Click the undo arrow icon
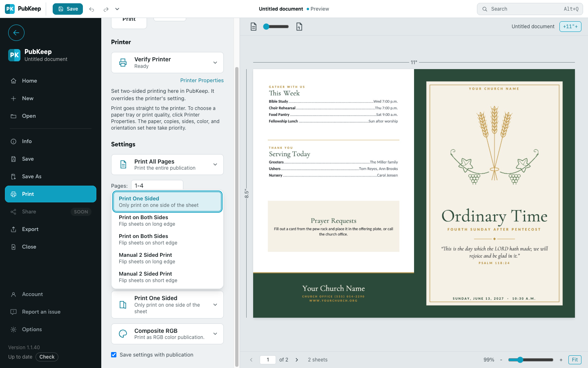 91,9
